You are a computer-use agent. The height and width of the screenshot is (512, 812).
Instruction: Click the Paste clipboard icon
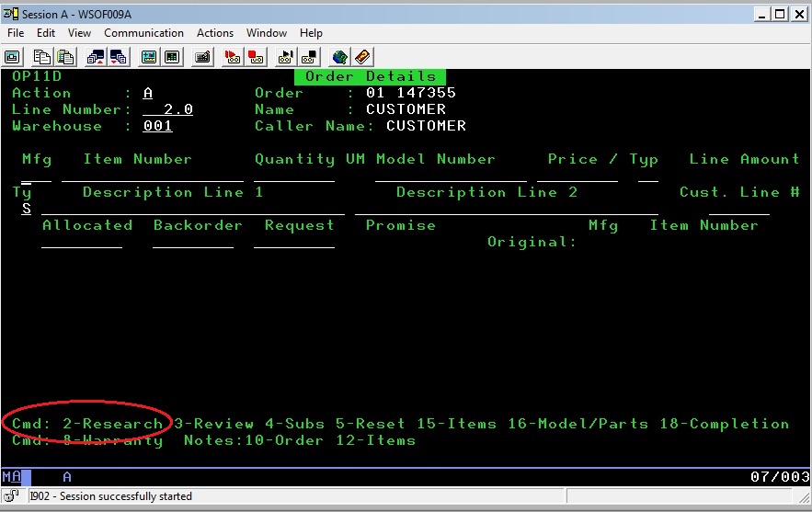[65, 57]
